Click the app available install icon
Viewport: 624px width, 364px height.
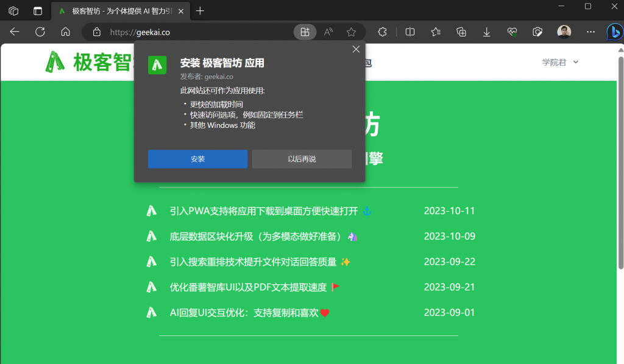click(305, 32)
